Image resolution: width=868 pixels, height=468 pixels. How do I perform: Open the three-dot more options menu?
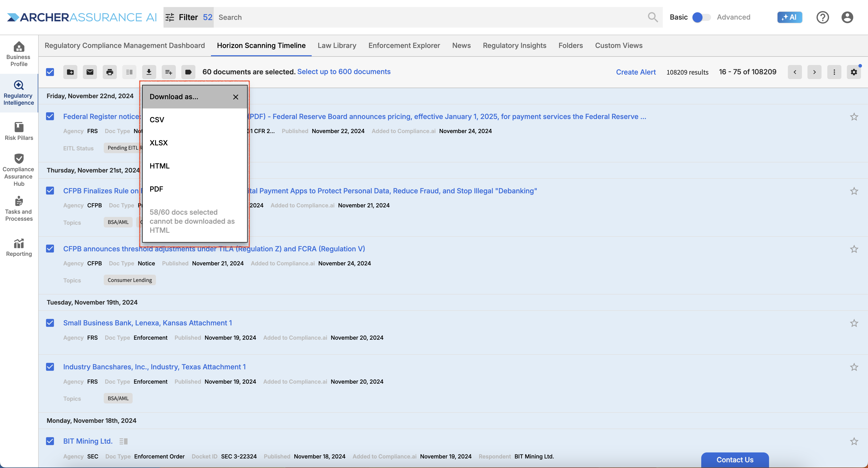pyautogui.click(x=834, y=72)
